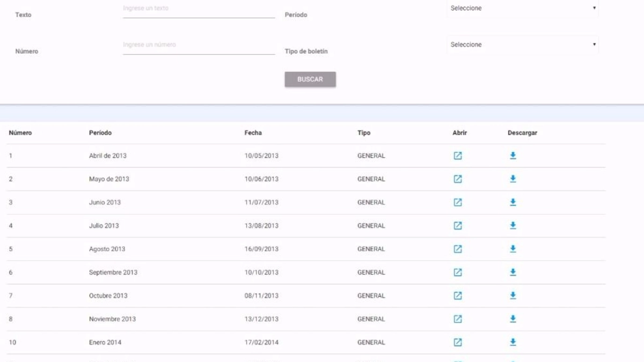Download the Mayo de 2013 bulletin
Screen dimensions: 644x362
pos(513,179)
